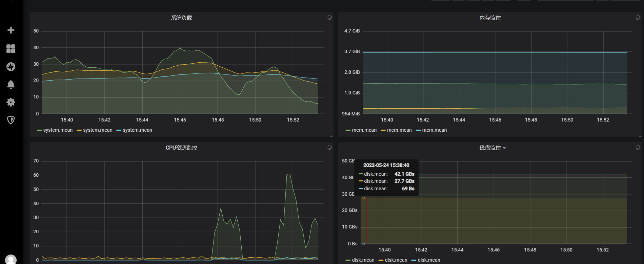The height and width of the screenshot is (264, 644).
Task: Open Configuration via the gear icon
Action: [x=11, y=102]
